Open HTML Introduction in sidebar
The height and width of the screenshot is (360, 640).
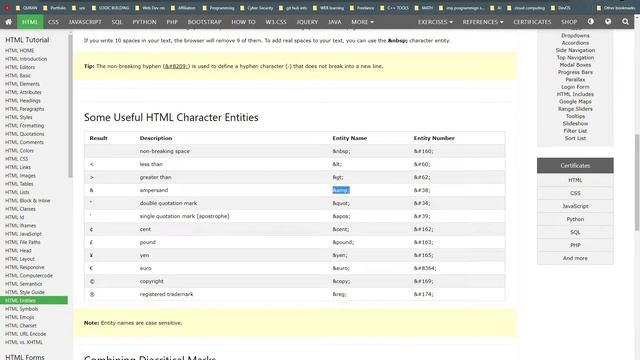[26, 59]
